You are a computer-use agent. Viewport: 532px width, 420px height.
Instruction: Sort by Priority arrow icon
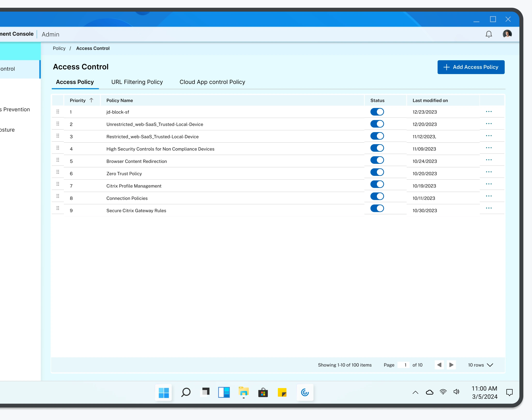coord(91,100)
